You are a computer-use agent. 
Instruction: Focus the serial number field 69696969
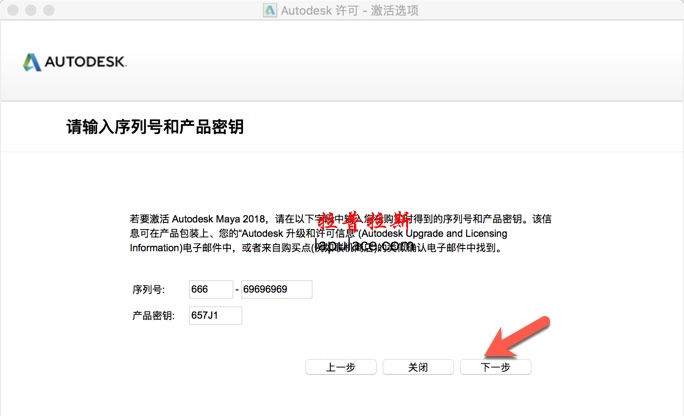(x=277, y=290)
